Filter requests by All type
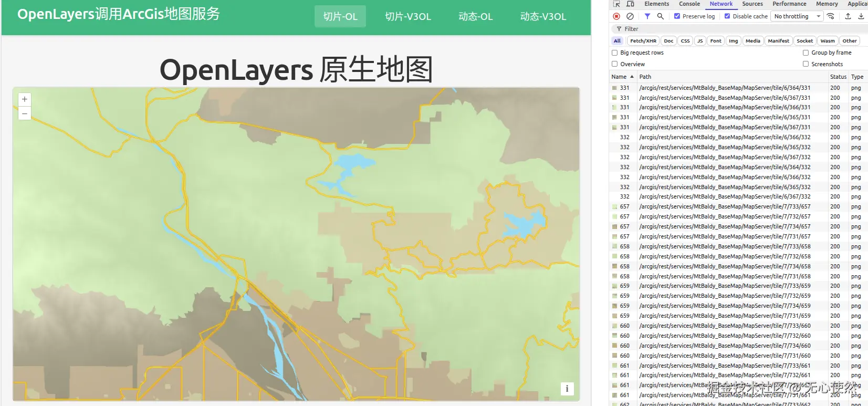Viewport: 868px width, 406px height. click(617, 41)
